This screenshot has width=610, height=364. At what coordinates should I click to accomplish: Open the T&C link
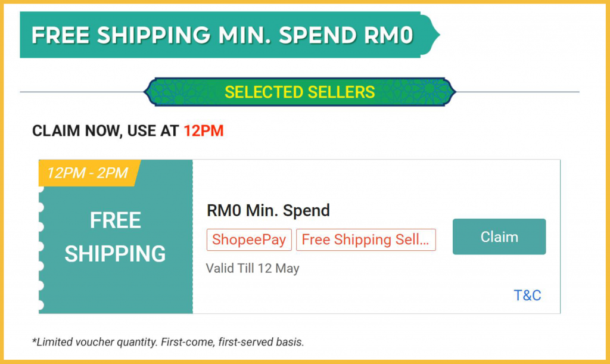pyautogui.click(x=527, y=295)
